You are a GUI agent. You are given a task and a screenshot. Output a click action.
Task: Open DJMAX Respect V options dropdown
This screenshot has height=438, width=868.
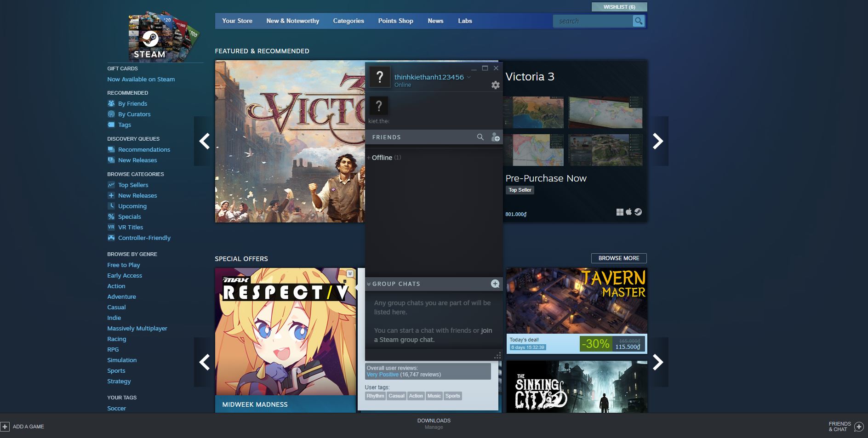pos(350,273)
